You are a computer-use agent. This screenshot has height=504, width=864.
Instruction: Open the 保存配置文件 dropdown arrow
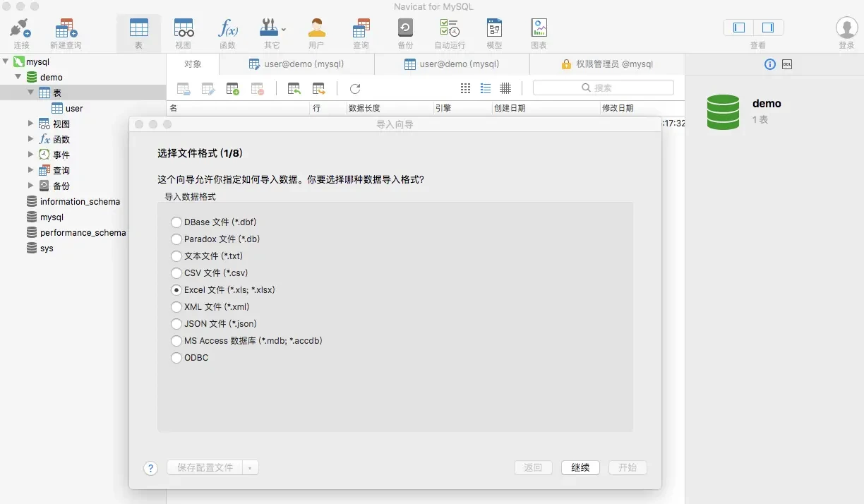point(250,468)
